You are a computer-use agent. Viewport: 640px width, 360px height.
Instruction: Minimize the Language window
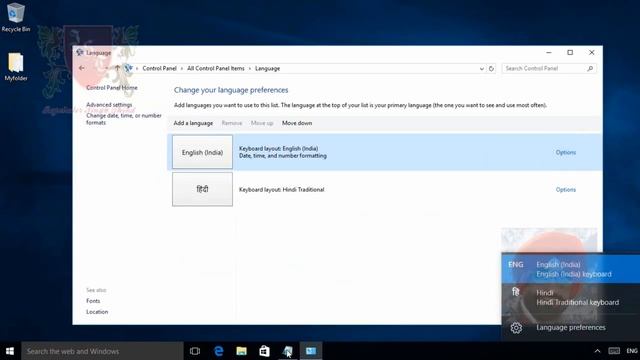[549, 53]
